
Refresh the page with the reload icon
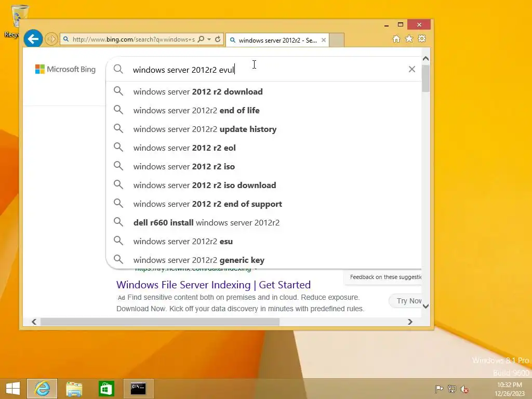(x=218, y=39)
